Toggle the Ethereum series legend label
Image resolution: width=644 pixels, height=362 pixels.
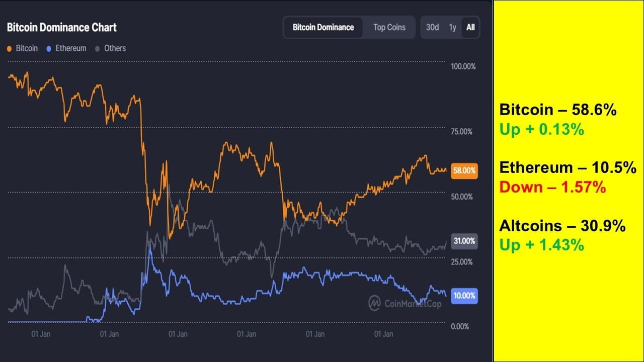click(x=70, y=48)
